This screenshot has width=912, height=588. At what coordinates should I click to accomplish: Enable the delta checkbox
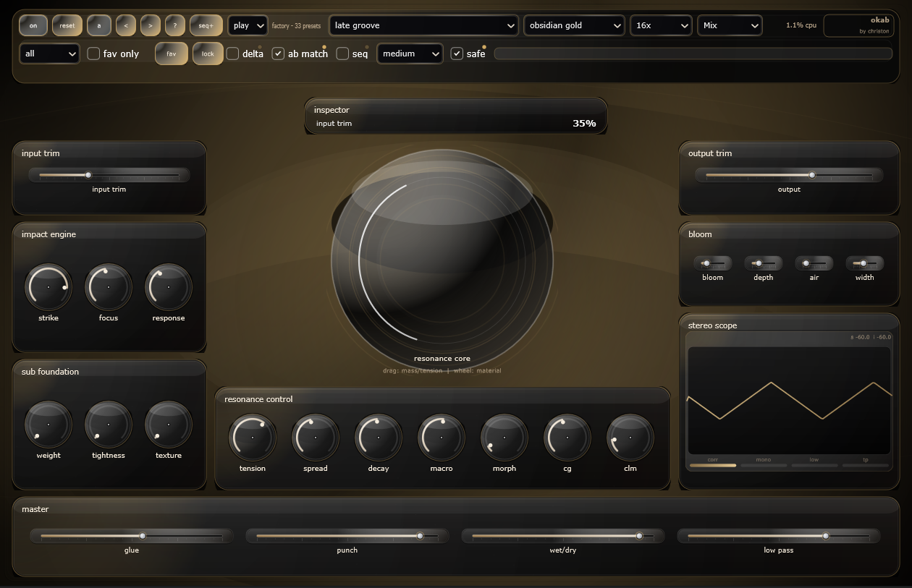click(232, 53)
